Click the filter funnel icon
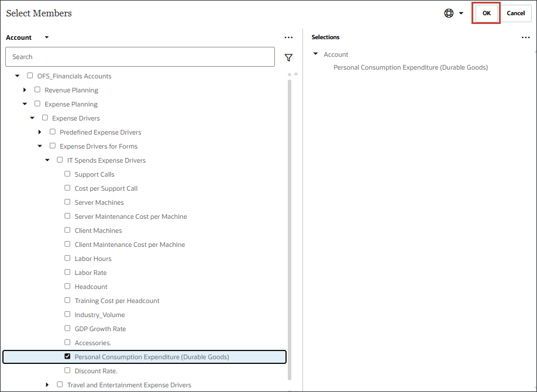This screenshot has height=392, width=537. tap(288, 57)
